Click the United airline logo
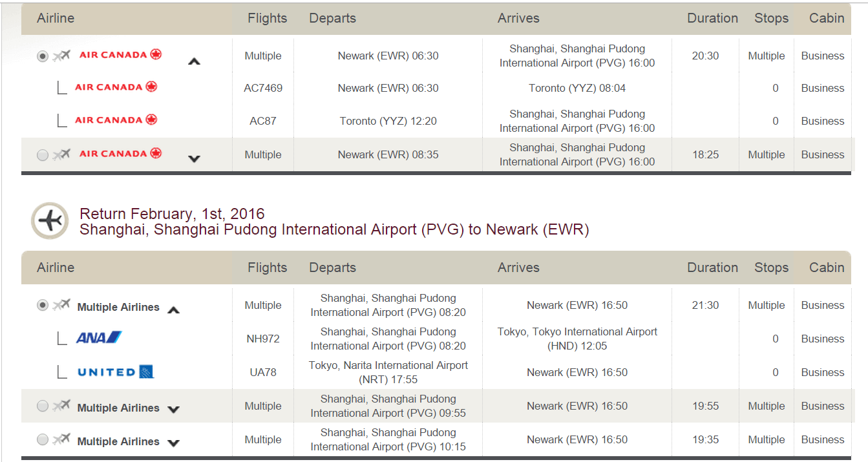The height and width of the screenshot is (462, 868). [x=115, y=372]
